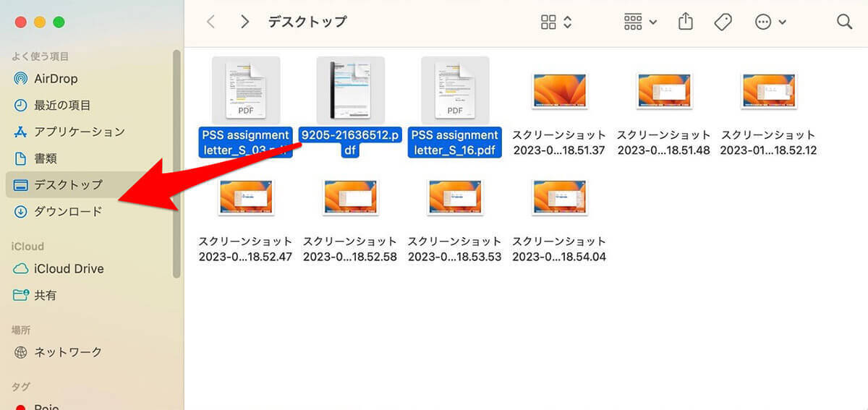The height and width of the screenshot is (410, 868).
Task: Select ネットワーク in the sidebar
Action: pyautogui.click(x=67, y=353)
